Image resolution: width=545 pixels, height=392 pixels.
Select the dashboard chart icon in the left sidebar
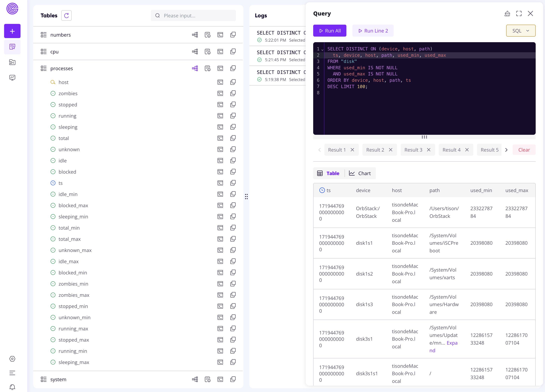pos(12,77)
